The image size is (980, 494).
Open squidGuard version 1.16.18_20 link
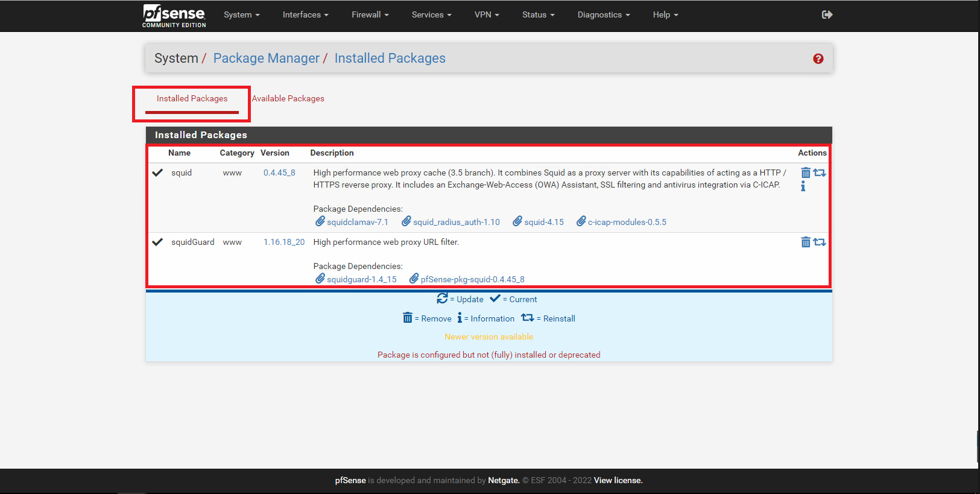click(284, 242)
